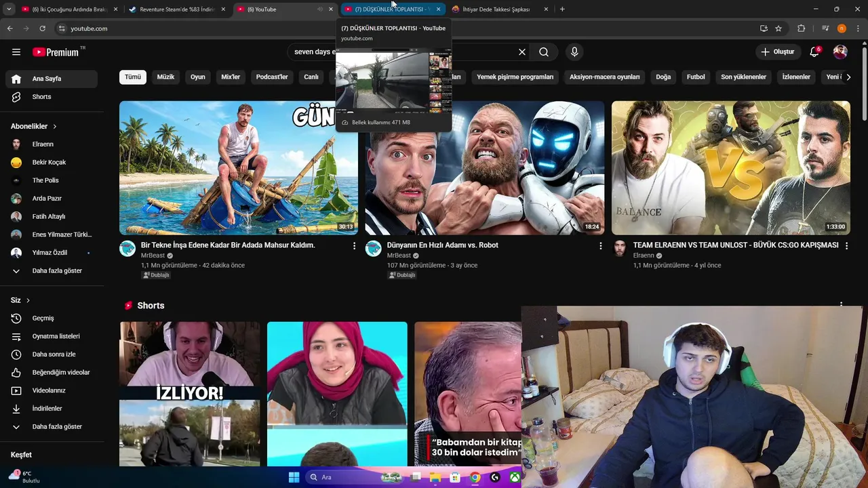
Task: Bookmark page with star icon
Action: pyautogui.click(x=778, y=28)
